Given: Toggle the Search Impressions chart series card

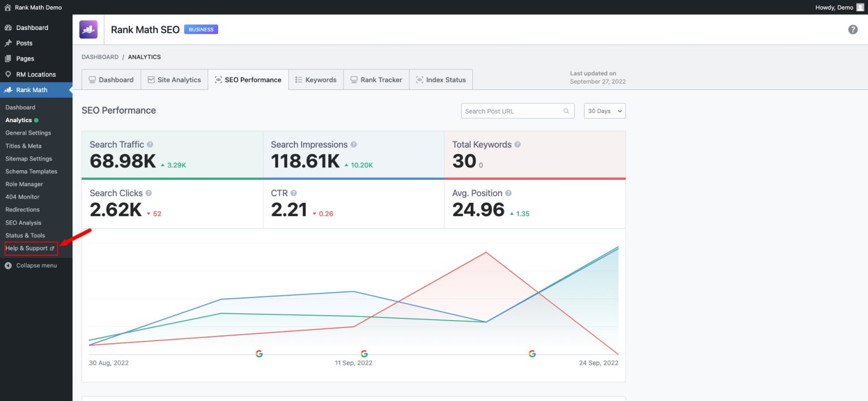Looking at the screenshot, I should tap(353, 155).
